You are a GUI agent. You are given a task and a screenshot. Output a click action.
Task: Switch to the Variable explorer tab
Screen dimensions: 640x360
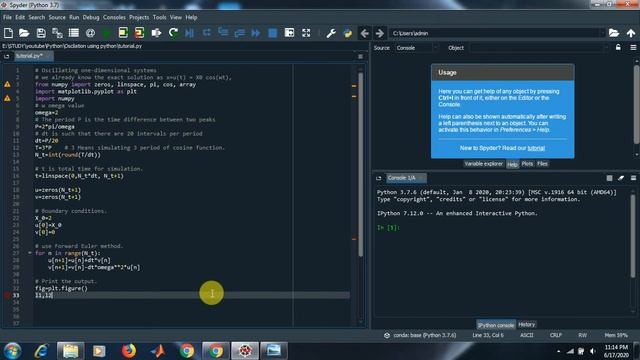click(483, 164)
